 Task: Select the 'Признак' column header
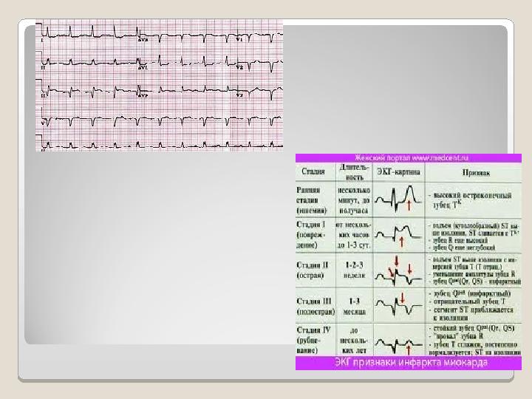click(x=476, y=173)
